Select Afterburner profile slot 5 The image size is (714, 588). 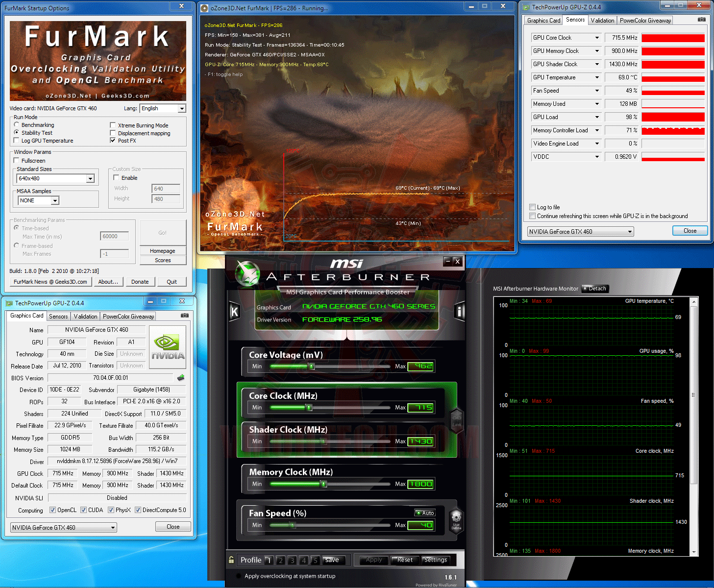pos(316,560)
